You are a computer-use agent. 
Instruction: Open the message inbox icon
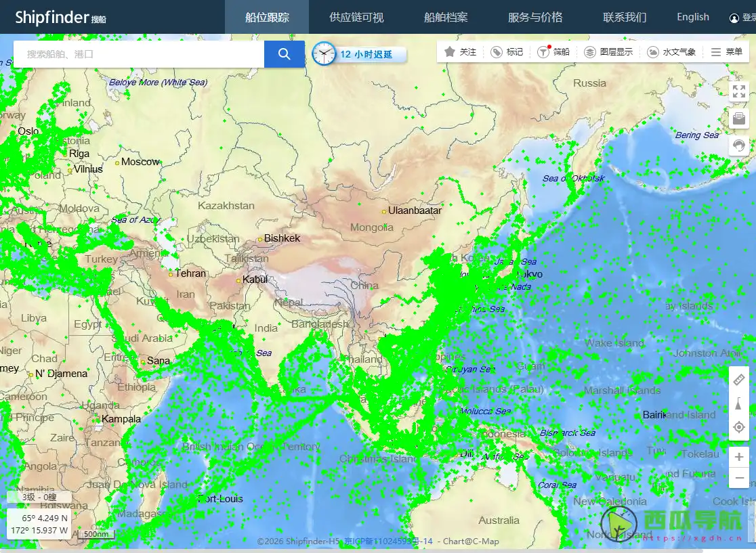click(x=738, y=118)
